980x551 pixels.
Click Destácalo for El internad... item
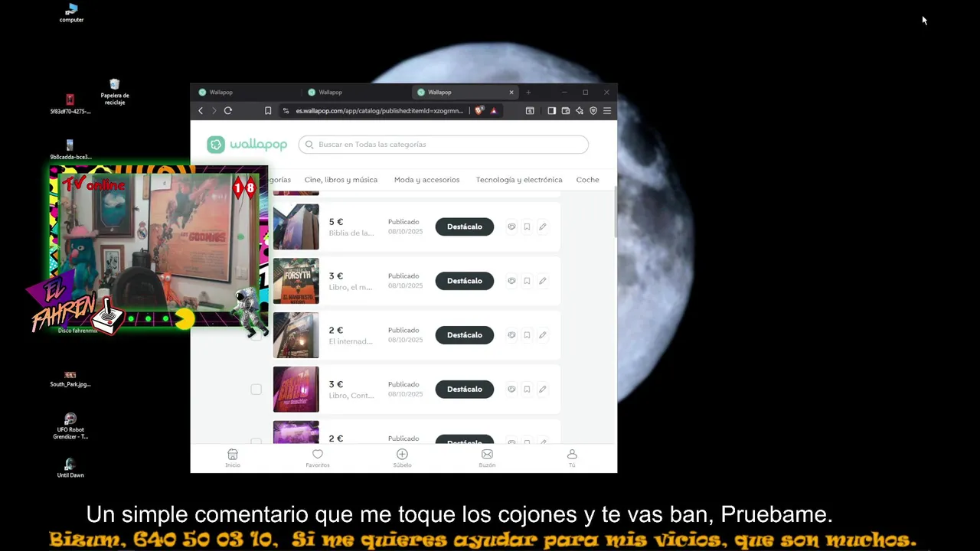[x=465, y=335]
